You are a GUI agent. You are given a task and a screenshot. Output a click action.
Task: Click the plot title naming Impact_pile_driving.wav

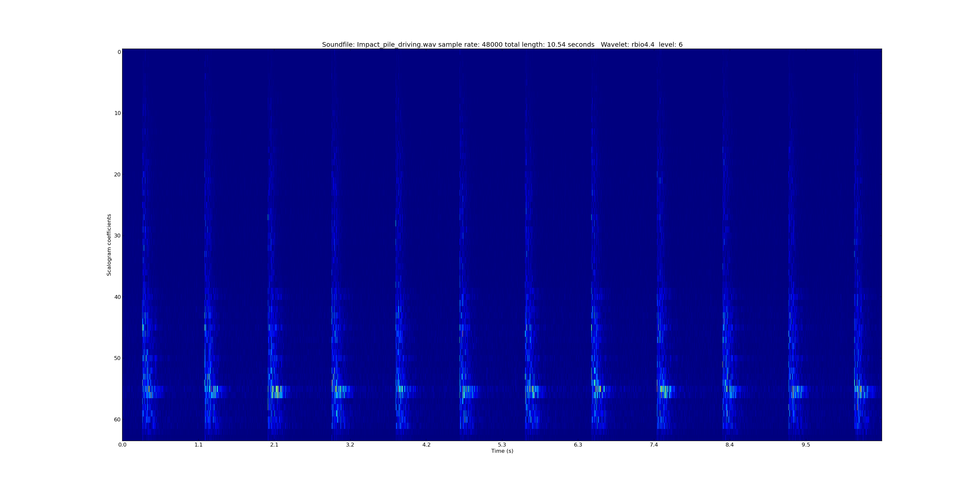502,44
